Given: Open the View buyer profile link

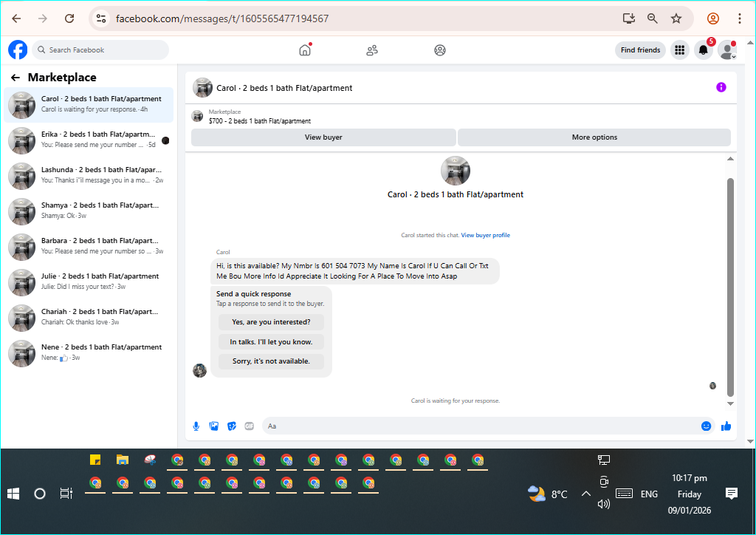Looking at the screenshot, I should (x=486, y=235).
